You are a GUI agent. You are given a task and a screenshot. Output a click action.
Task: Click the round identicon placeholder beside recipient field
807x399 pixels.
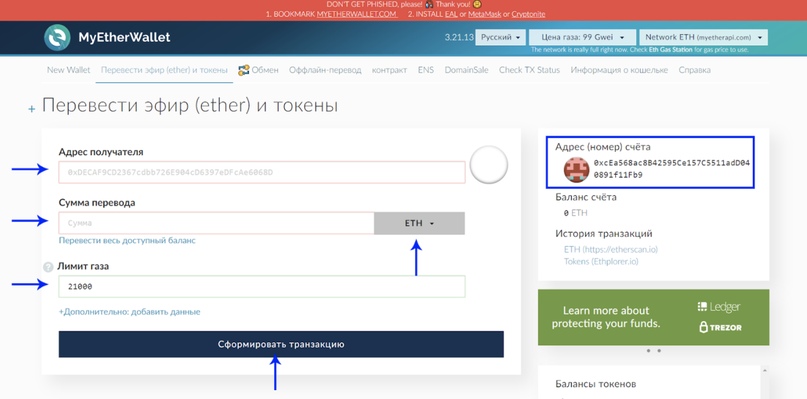(x=489, y=165)
